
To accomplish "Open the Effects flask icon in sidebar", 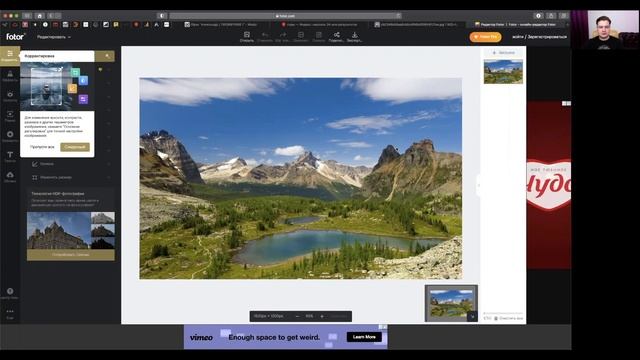I will [10, 76].
